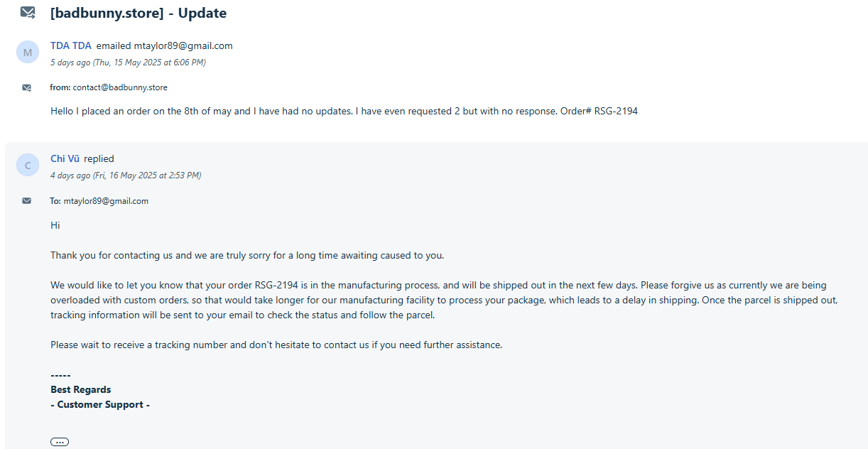Image resolution: width=868 pixels, height=449 pixels.
Task: Open the TDA TDA contact link
Action: (71, 45)
